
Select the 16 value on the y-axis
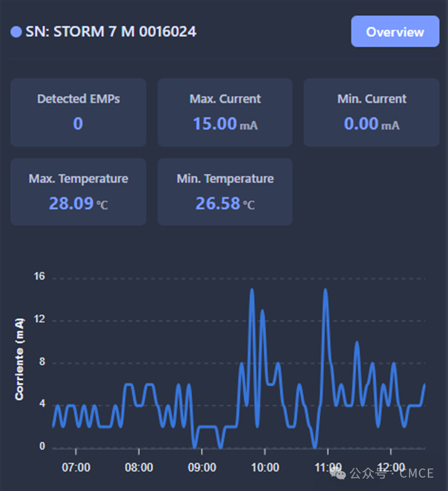tap(40, 276)
